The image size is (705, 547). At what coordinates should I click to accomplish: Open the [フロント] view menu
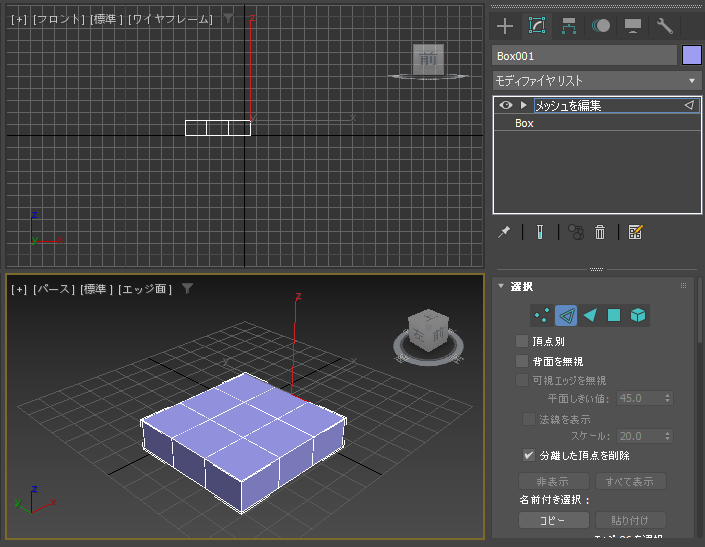pos(58,19)
